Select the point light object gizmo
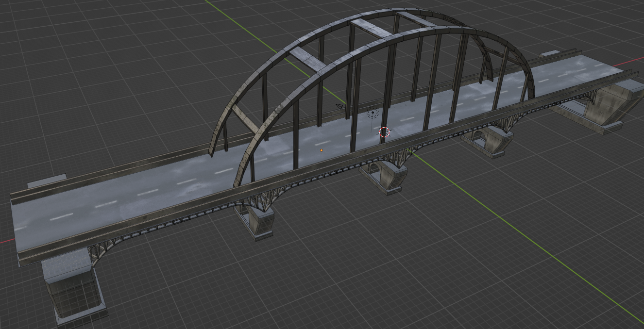Screen dimensions: 644x329 [x=373, y=113]
